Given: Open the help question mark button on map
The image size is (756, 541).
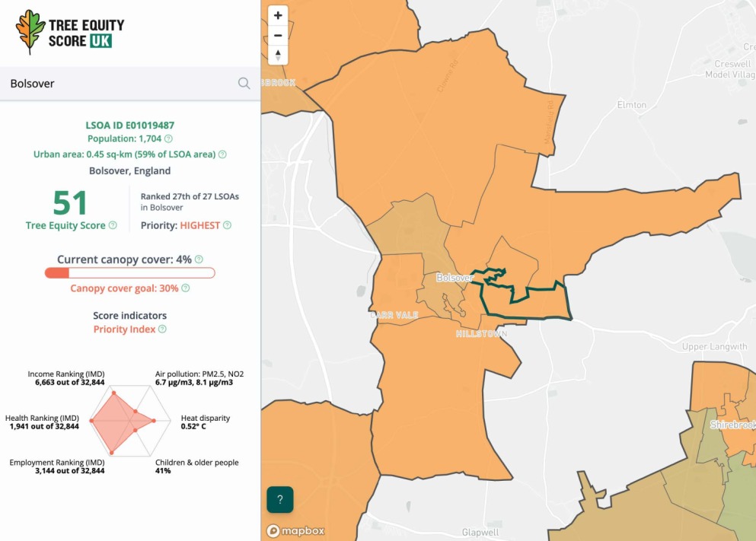Looking at the screenshot, I should pyautogui.click(x=279, y=499).
